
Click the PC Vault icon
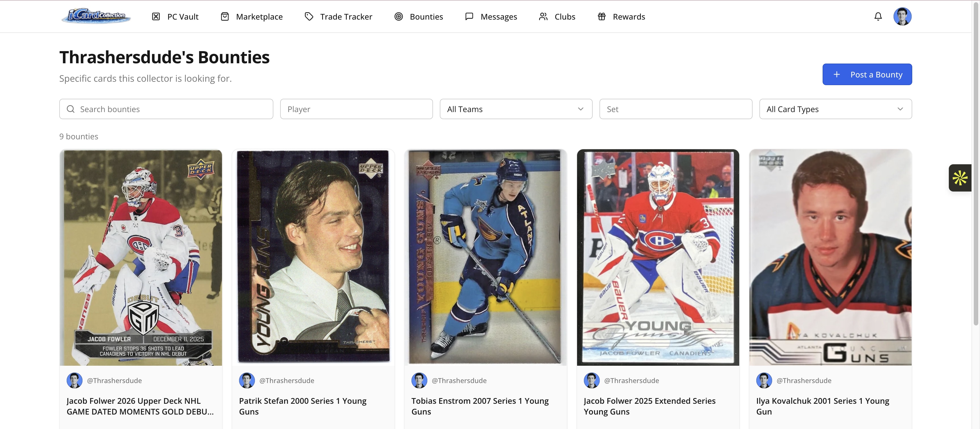[x=156, y=16]
